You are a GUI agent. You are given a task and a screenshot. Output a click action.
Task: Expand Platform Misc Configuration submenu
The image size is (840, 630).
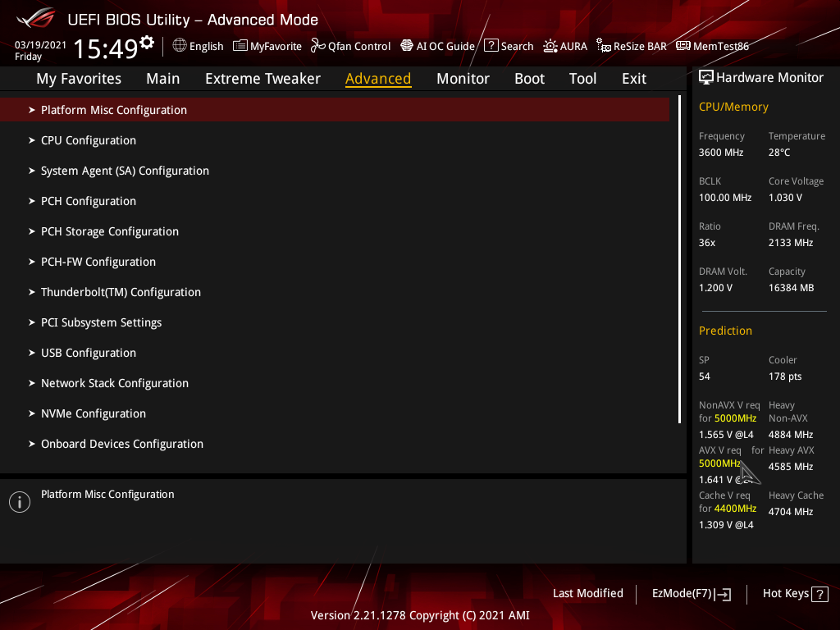point(335,110)
